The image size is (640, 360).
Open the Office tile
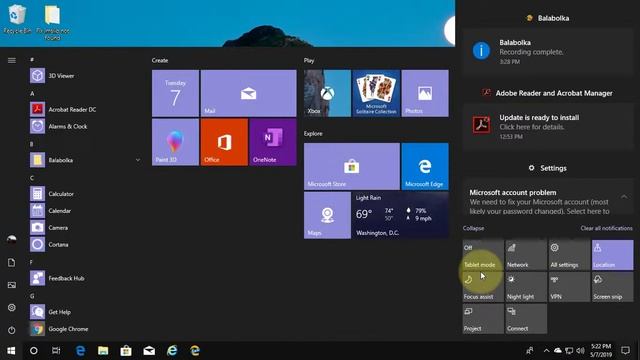click(x=224, y=142)
